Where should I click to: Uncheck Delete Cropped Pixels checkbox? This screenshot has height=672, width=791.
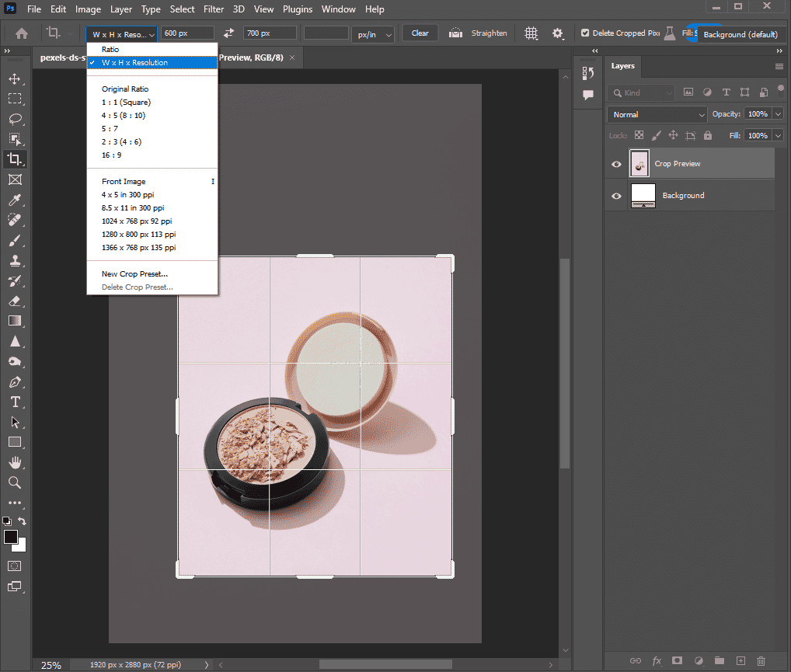pos(585,33)
